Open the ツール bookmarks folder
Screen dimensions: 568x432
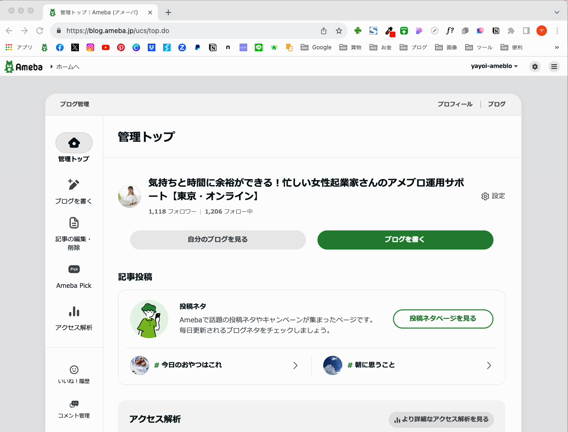pos(479,47)
